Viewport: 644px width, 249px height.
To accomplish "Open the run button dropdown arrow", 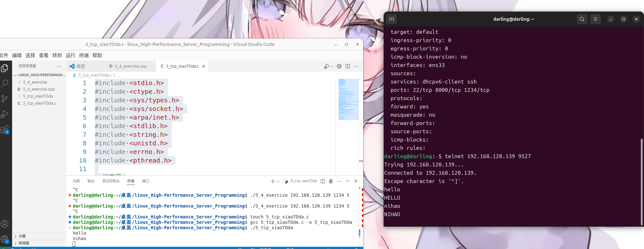I will [x=332, y=66].
